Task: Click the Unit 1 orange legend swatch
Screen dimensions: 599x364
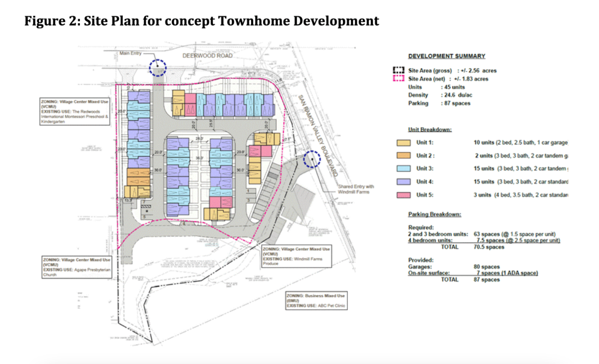Action: pyautogui.click(x=403, y=143)
